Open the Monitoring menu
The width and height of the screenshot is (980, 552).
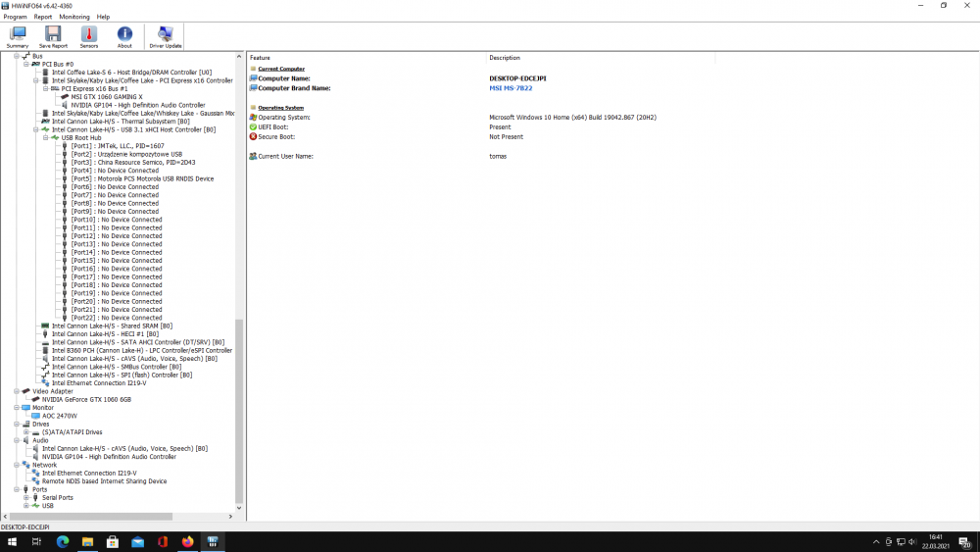[74, 17]
